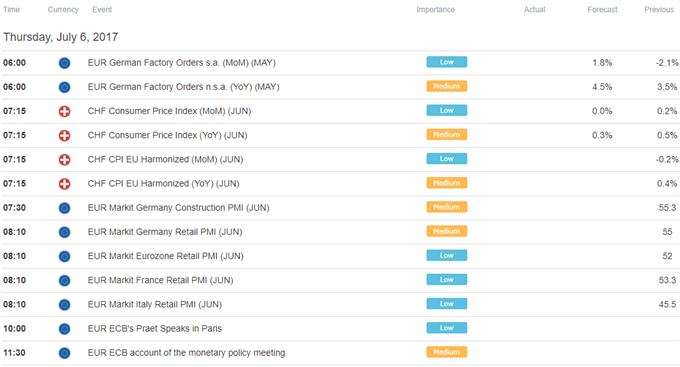Sort by the Time column header
680x367 pixels.
11,10
